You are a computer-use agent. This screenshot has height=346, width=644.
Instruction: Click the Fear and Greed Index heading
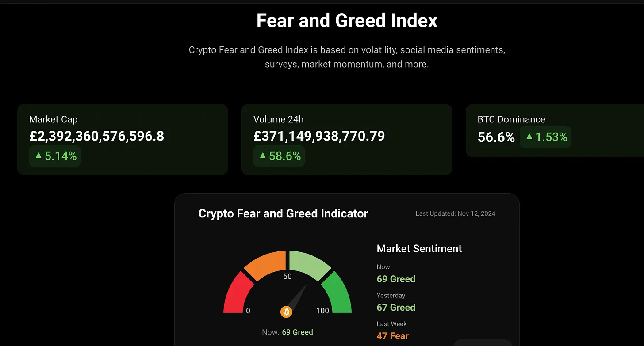point(347,21)
